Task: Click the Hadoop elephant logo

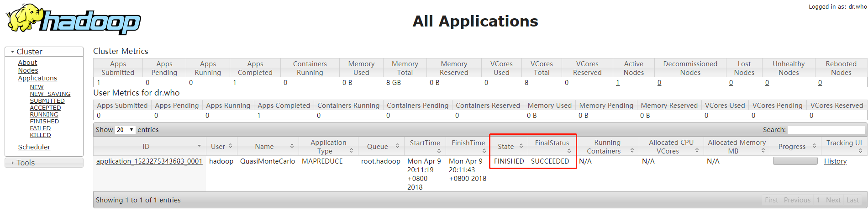Action: [x=73, y=19]
